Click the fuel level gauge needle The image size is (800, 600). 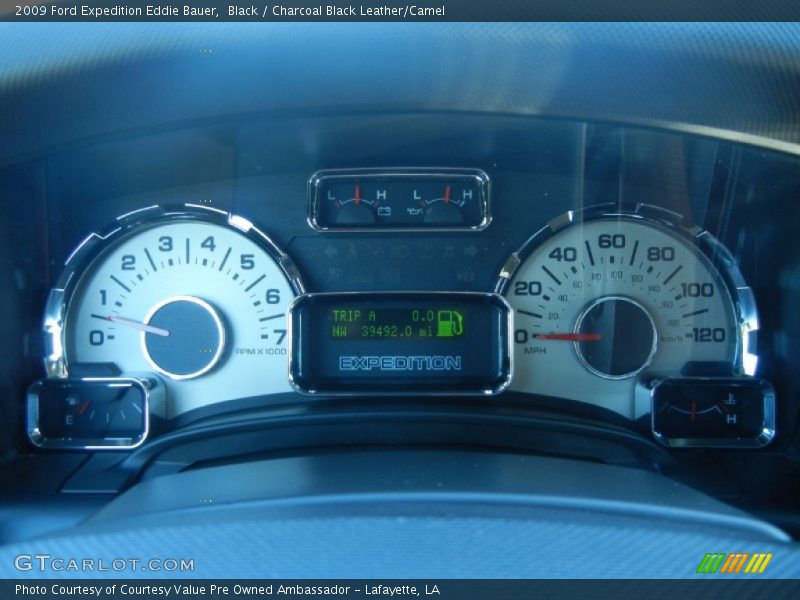coord(85,406)
